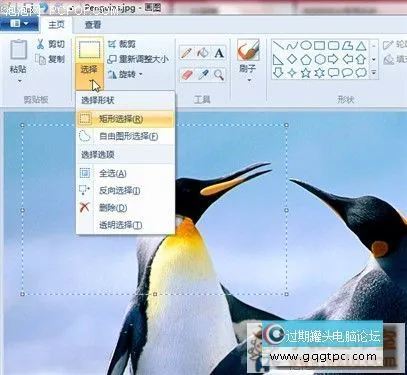Click the Cut (剪切) scissors button
This screenshot has height=375, width=407.
tap(50, 44)
